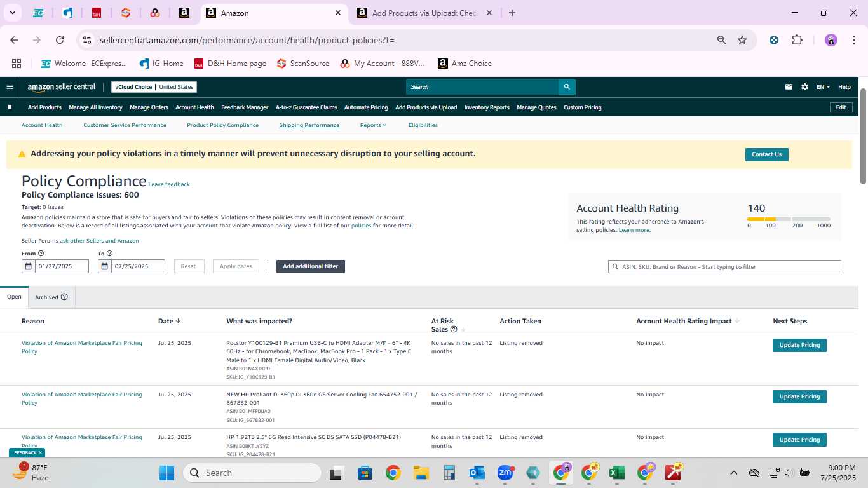Image resolution: width=868 pixels, height=488 pixels.
Task: Click the Amazon Seller Central logo
Action: pos(61,87)
